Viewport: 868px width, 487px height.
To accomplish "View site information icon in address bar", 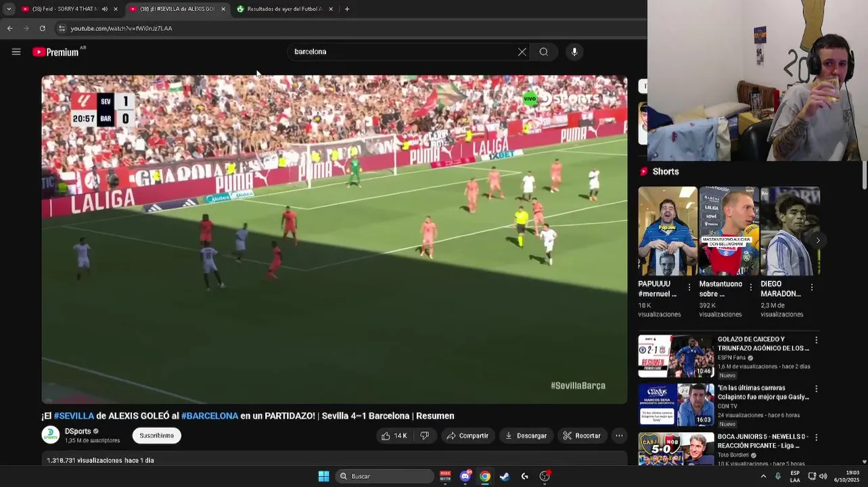I will pyautogui.click(x=62, y=28).
